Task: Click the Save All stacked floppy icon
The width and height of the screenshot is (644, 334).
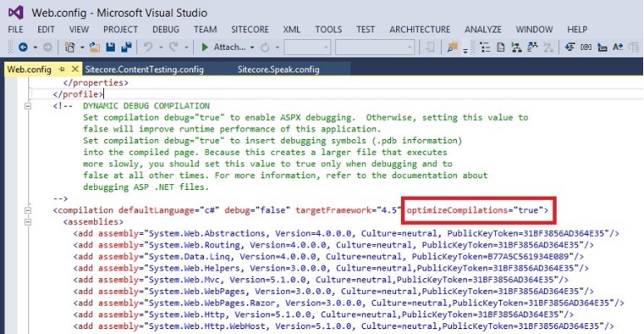Action: 126,47
